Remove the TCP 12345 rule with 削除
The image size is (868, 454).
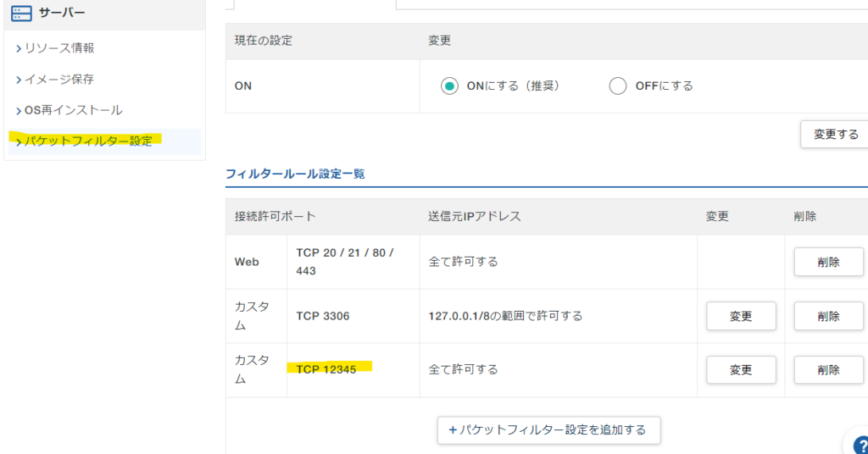coord(828,370)
